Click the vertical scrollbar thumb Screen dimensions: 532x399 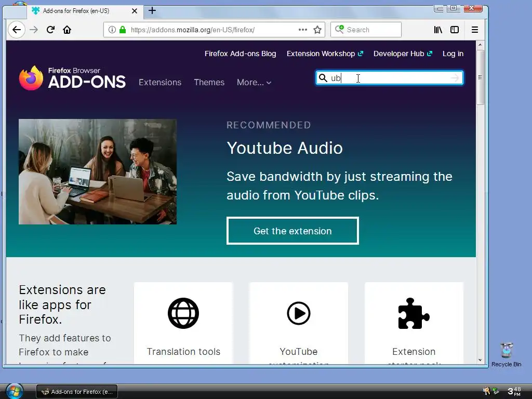[480, 77]
